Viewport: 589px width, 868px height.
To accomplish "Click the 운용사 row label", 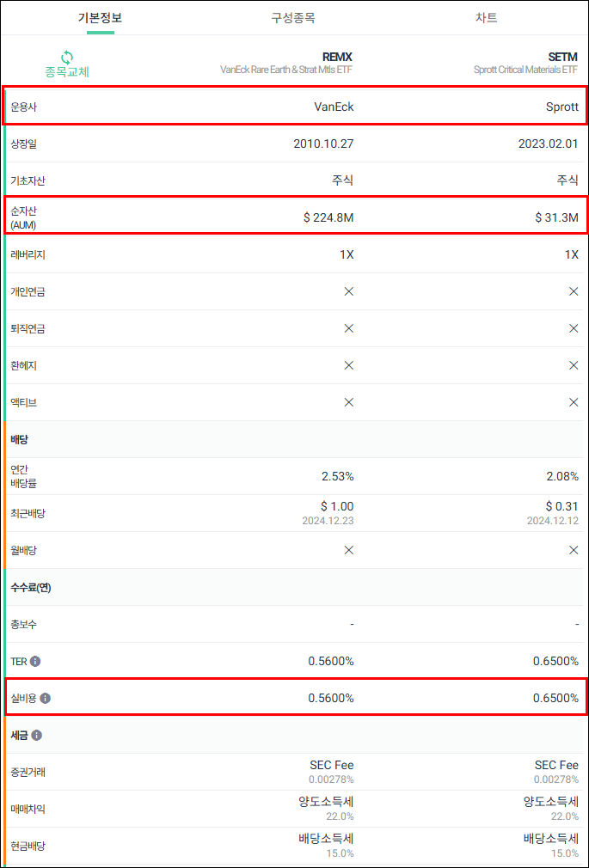I will point(24,107).
